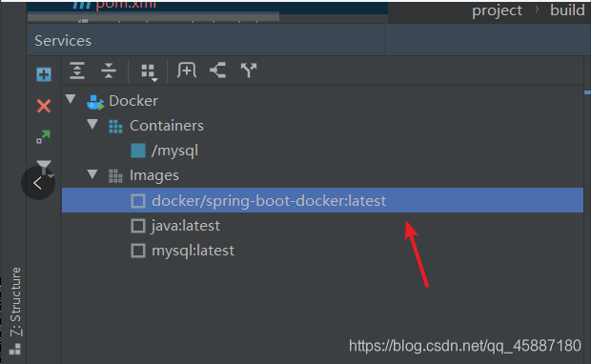Select the Containers group label
Screen dimensions: 591x364
point(167,126)
